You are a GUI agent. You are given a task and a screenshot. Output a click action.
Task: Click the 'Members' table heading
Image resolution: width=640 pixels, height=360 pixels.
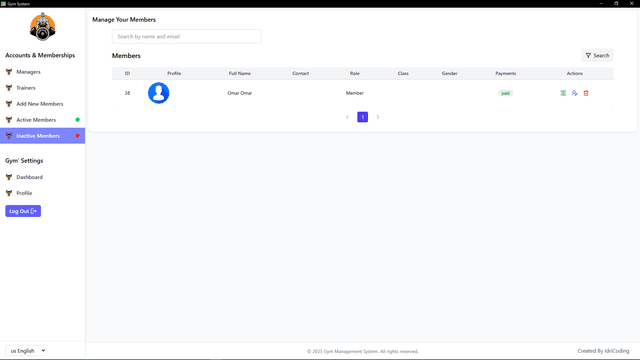click(x=126, y=56)
